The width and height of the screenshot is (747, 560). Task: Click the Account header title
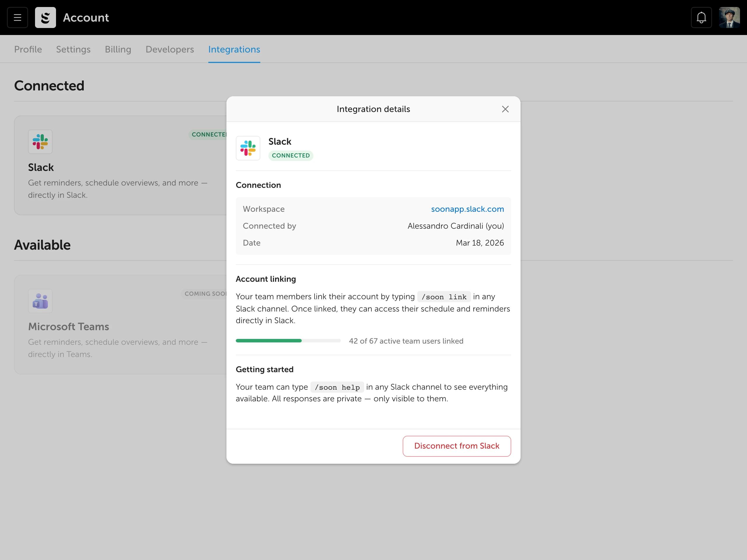click(86, 17)
